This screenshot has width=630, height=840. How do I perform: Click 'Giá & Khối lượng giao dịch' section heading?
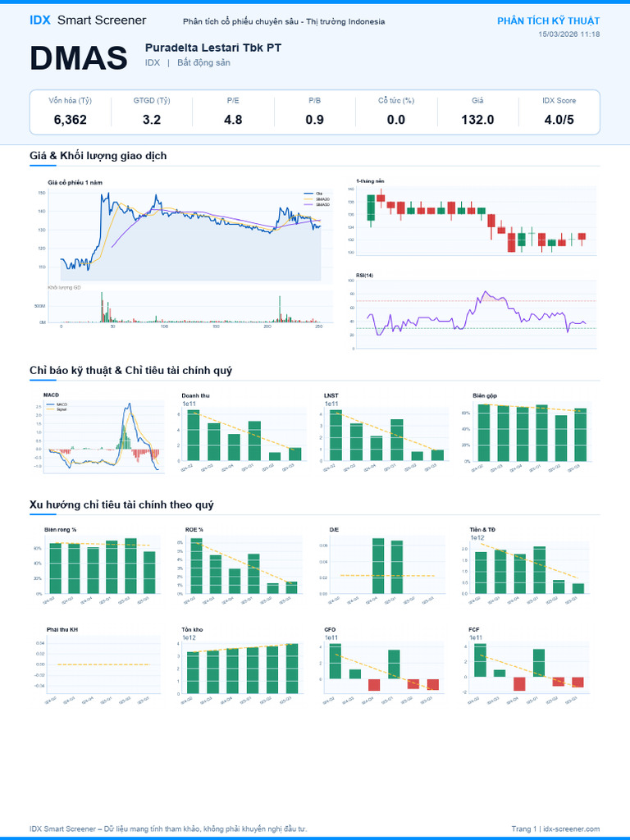coord(98,156)
